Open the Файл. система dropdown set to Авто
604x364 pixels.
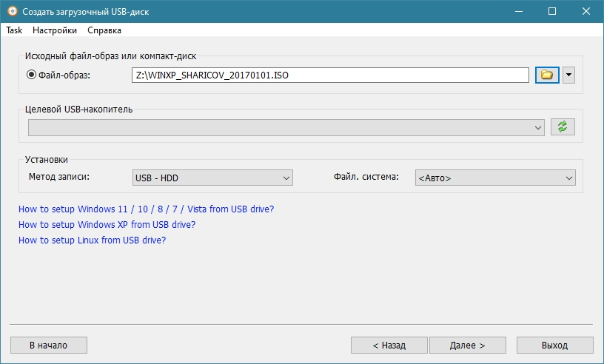(494, 178)
